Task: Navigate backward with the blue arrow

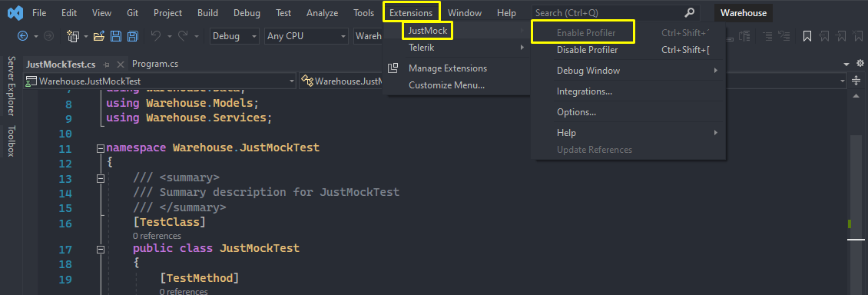Action: click(23, 36)
